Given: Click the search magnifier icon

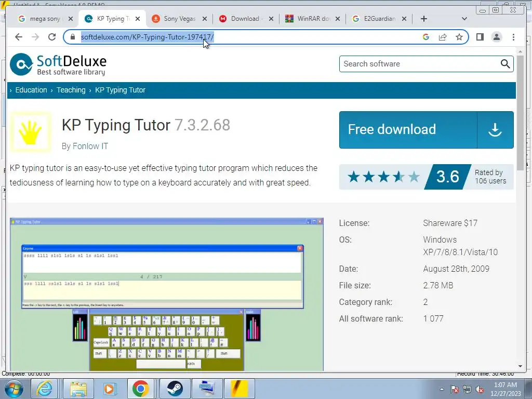Looking at the screenshot, I should [x=505, y=64].
